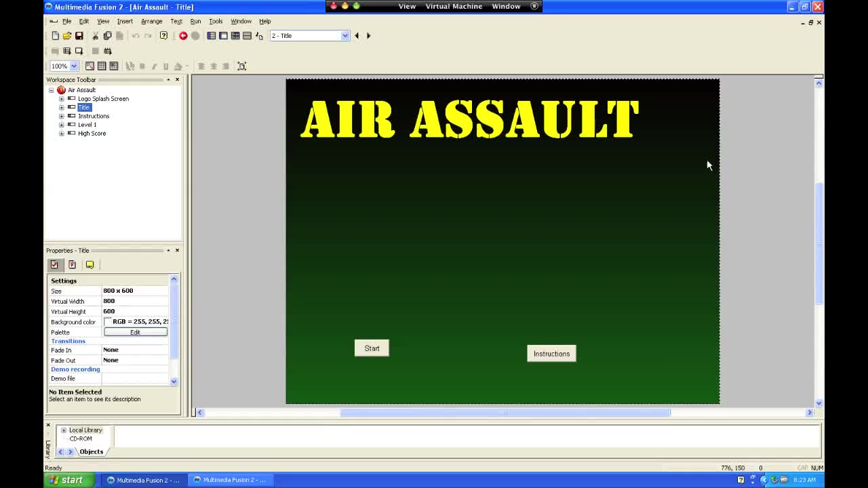Click the Copy icon in the toolbar

coord(107,35)
